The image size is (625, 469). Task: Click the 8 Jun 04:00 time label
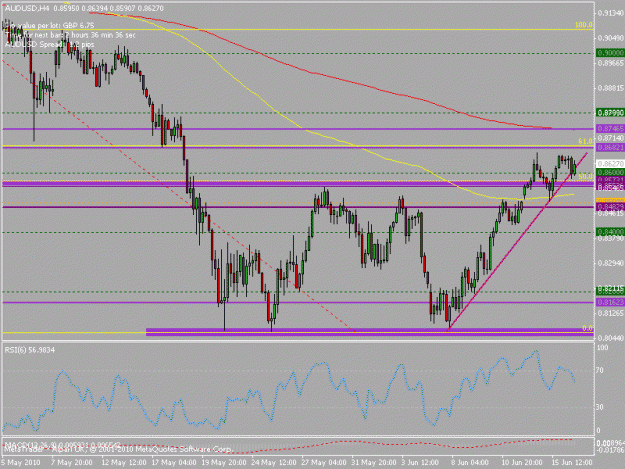pos(470,463)
